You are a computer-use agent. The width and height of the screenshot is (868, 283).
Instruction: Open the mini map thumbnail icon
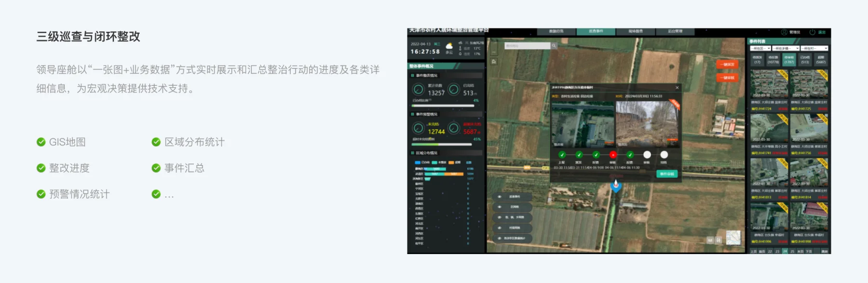733,237
